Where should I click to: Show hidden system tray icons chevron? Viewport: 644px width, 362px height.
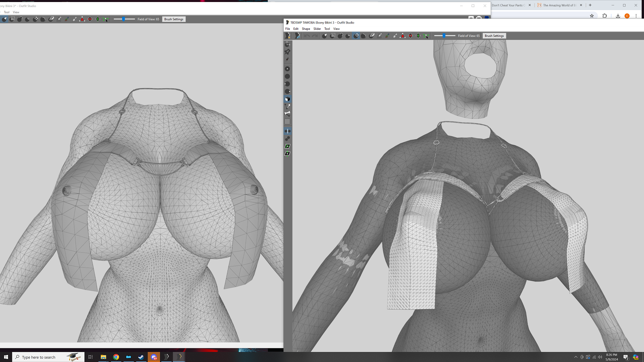click(576, 357)
